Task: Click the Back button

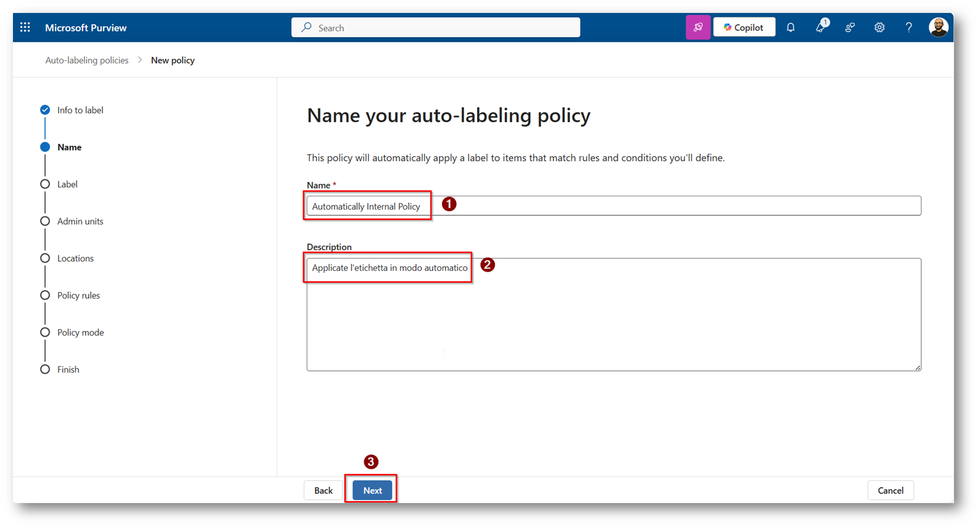Action: coord(323,491)
